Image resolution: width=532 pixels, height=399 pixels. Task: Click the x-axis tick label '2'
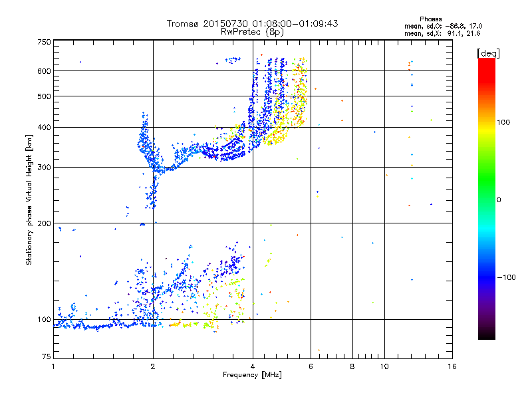153,366
